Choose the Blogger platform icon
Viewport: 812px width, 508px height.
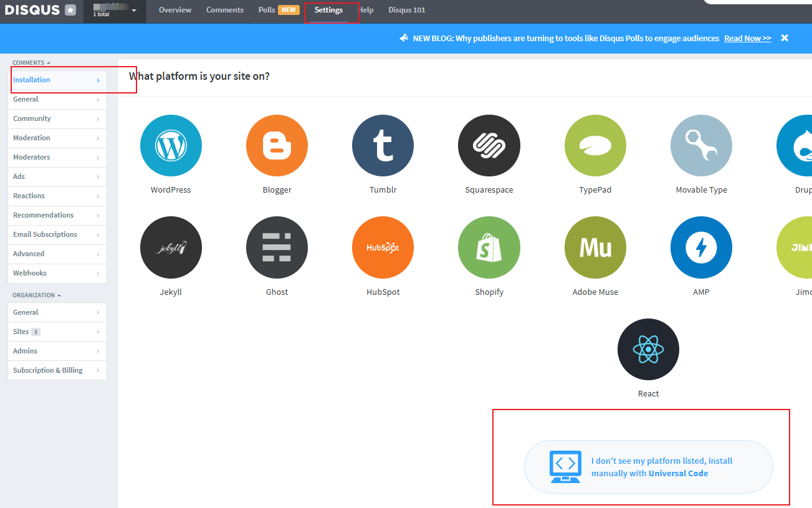pyautogui.click(x=277, y=146)
